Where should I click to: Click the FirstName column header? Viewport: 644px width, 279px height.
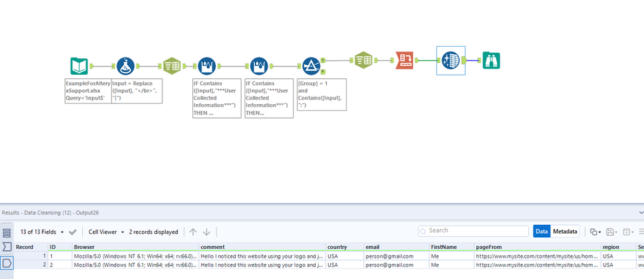pyautogui.click(x=451, y=247)
